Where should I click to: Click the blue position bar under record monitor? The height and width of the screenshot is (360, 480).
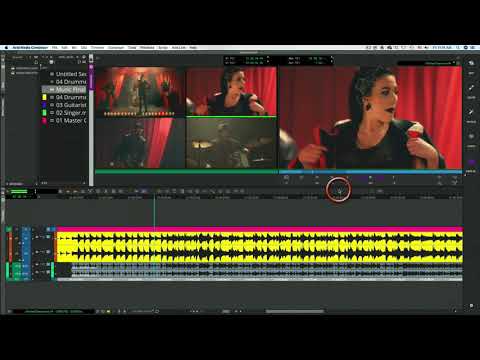[370, 172]
